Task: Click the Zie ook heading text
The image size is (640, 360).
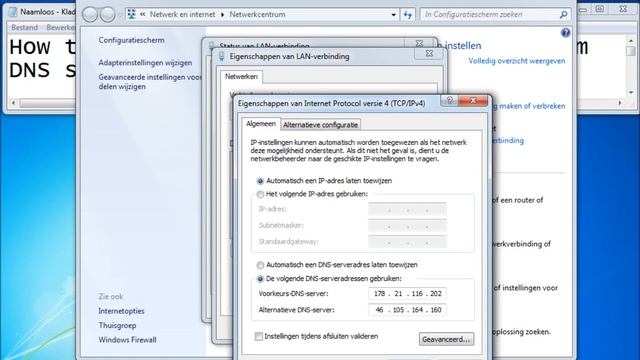Action: point(111,297)
